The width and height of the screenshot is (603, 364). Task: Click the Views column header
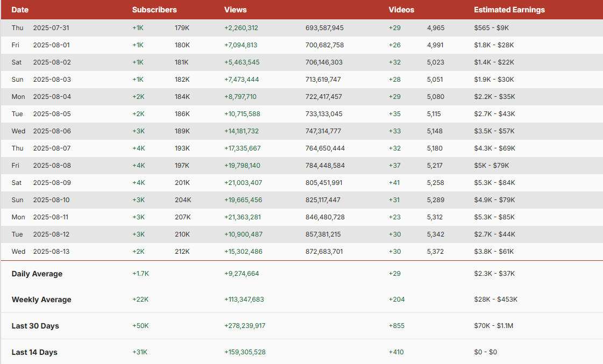(236, 10)
